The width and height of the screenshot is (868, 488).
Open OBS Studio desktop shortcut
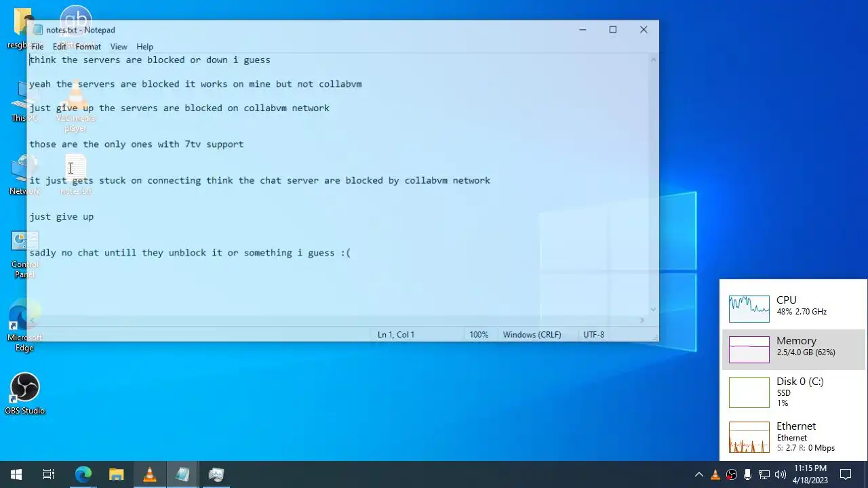click(24, 393)
